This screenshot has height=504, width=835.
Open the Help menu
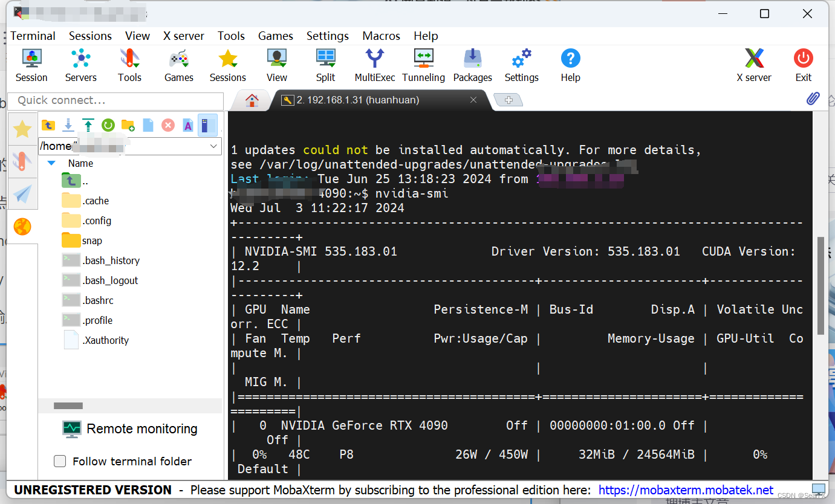426,36
